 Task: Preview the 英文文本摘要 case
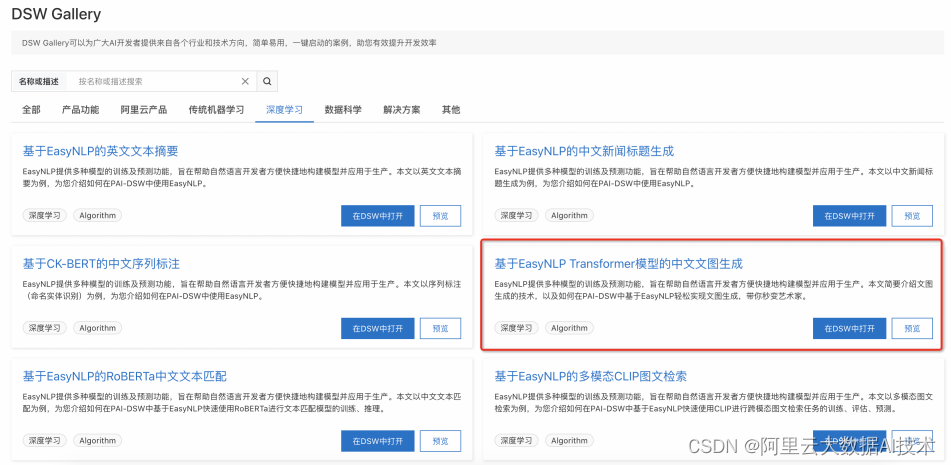440,216
